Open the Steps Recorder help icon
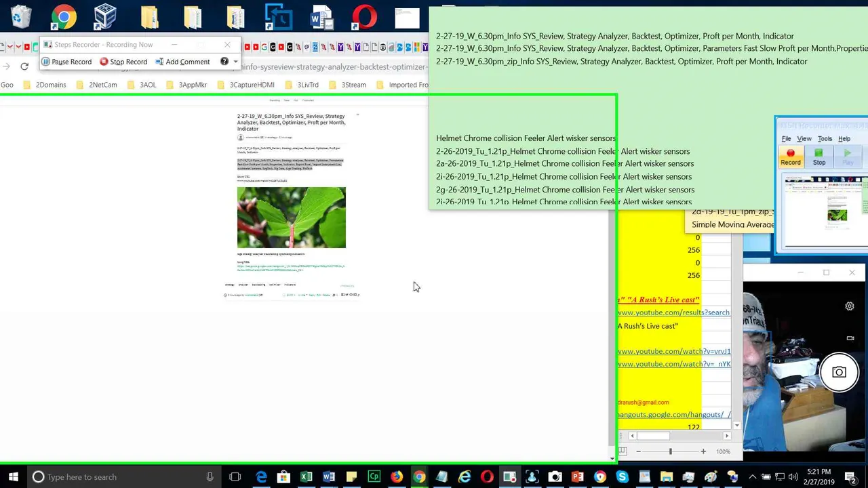The image size is (868, 488). (x=224, y=62)
